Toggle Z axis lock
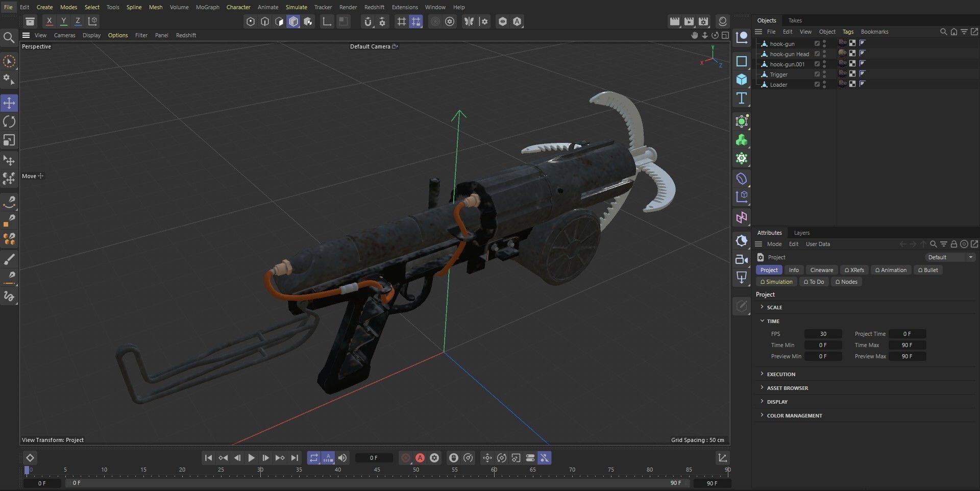 (x=78, y=21)
